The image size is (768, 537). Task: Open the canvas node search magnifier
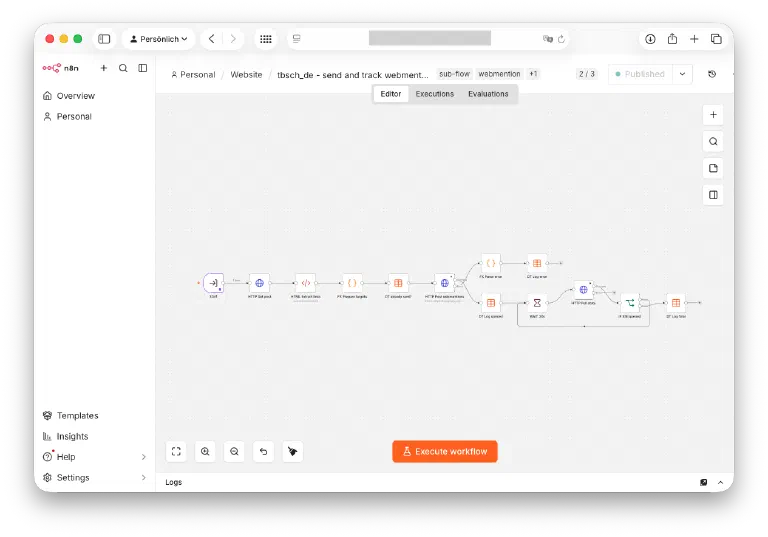coord(713,142)
